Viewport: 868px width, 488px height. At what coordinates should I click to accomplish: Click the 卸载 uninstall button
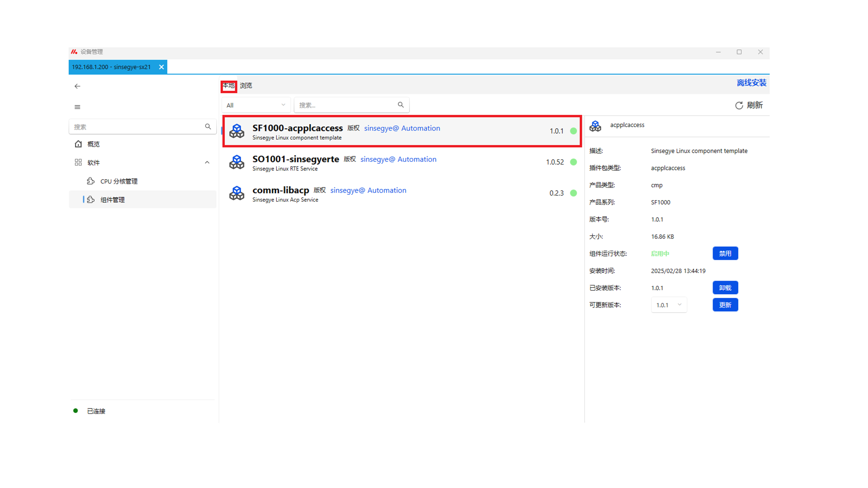(x=725, y=288)
